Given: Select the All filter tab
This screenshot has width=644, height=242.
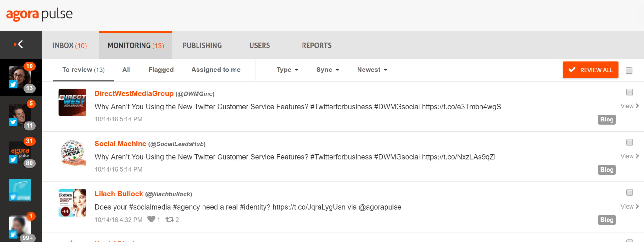Looking at the screenshot, I should tap(126, 70).
